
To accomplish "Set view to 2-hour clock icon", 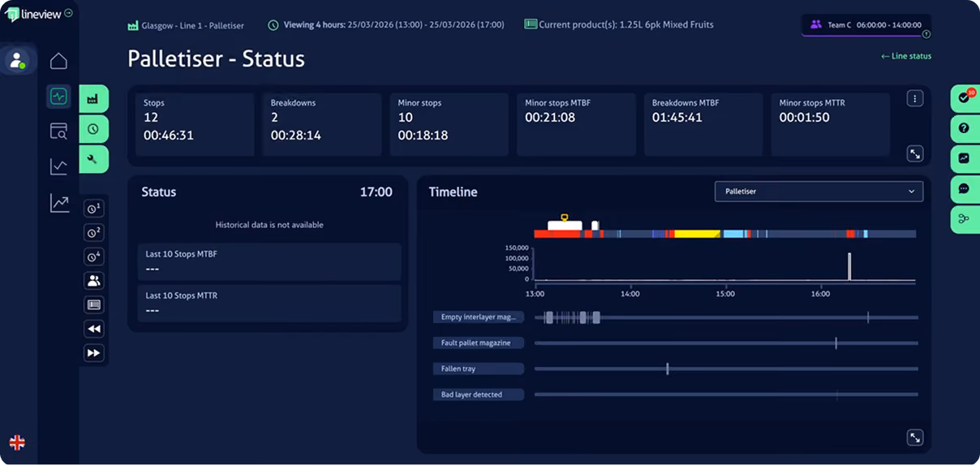I will [x=94, y=233].
